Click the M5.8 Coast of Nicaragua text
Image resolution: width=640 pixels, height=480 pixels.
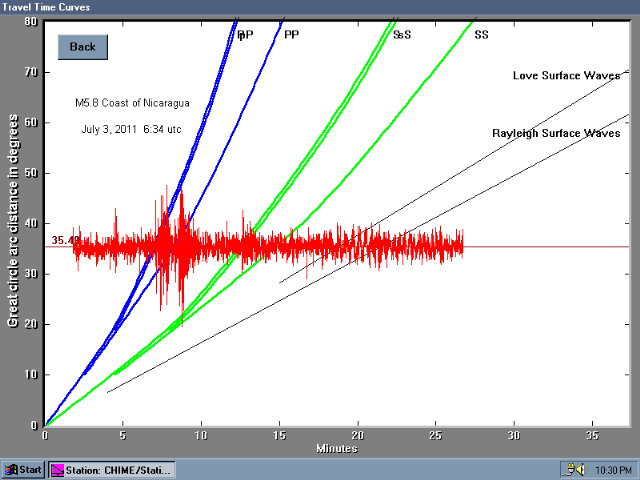[x=132, y=102]
